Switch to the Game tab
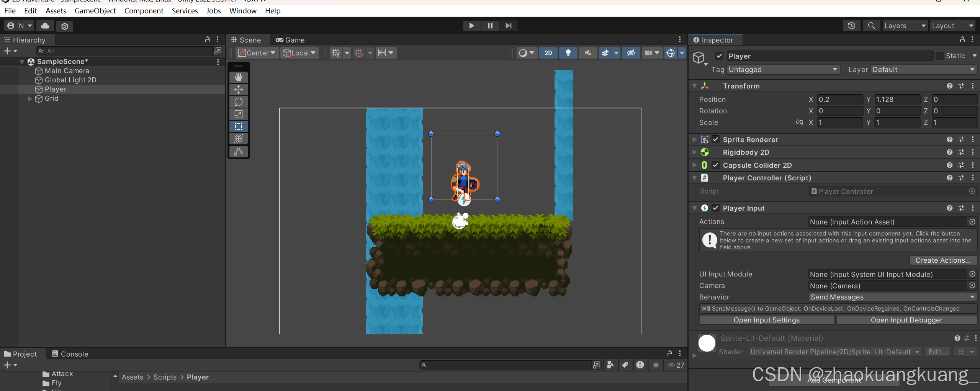This screenshot has height=391, width=980. [x=290, y=40]
